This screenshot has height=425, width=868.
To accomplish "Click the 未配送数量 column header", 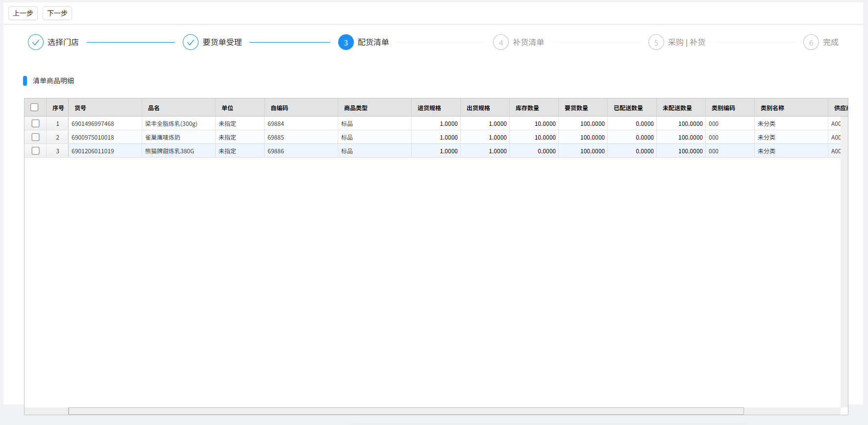I will (x=681, y=108).
